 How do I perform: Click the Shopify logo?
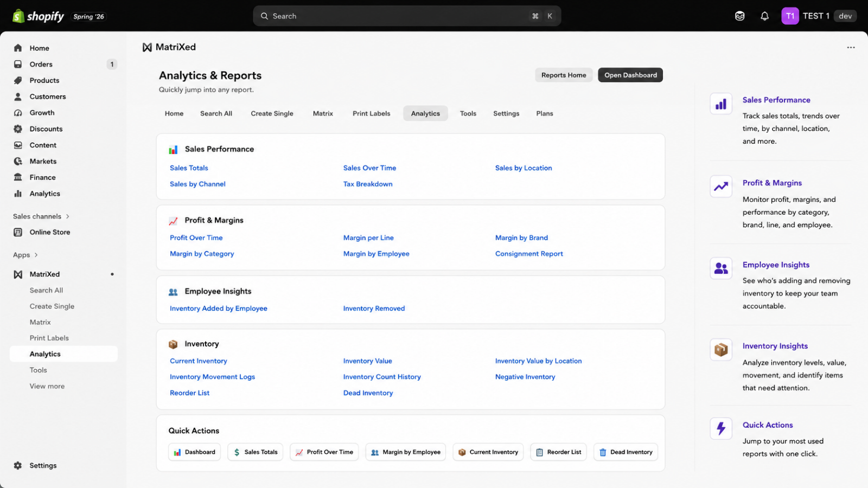pyautogui.click(x=38, y=16)
